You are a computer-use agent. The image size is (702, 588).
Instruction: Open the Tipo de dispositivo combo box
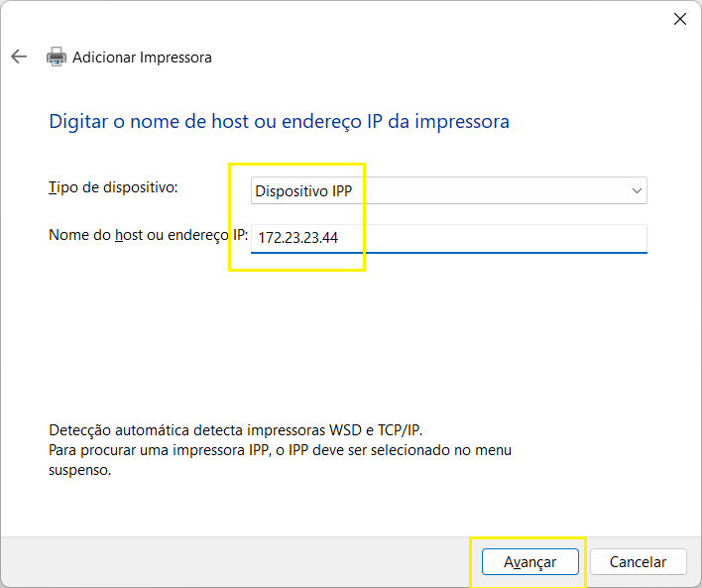[x=448, y=190]
